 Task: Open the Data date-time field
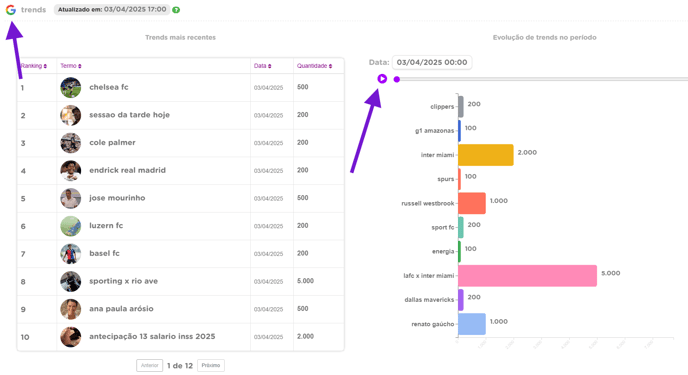pos(432,62)
